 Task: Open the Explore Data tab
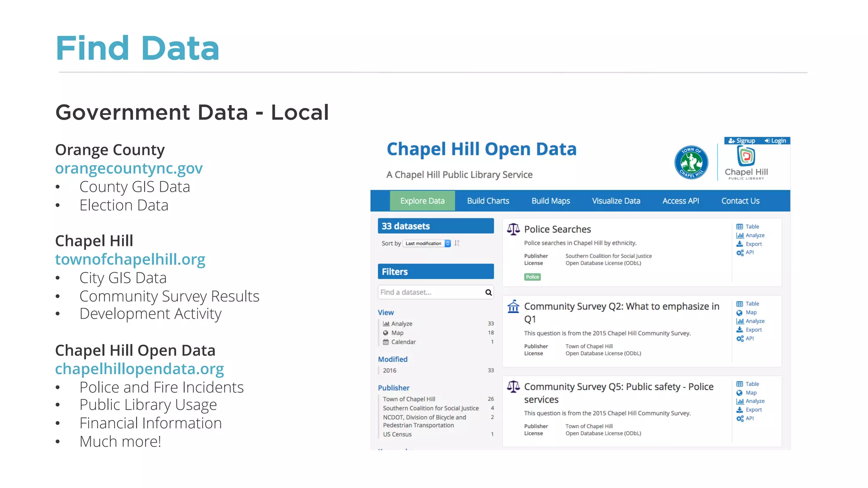click(422, 201)
